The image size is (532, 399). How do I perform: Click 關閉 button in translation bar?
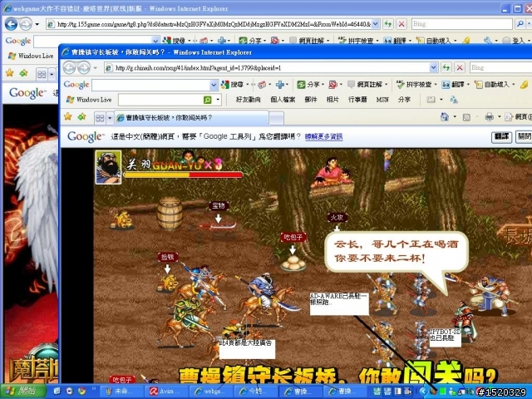(524, 136)
